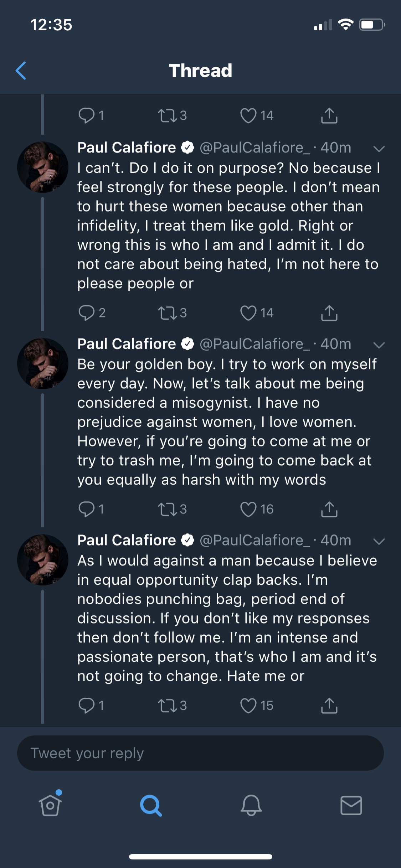
Task: Open Notifications bell tab
Action: click(x=251, y=805)
